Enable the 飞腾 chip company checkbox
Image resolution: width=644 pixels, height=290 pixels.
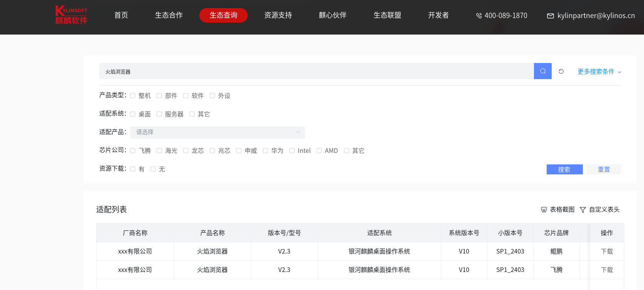[x=133, y=151]
